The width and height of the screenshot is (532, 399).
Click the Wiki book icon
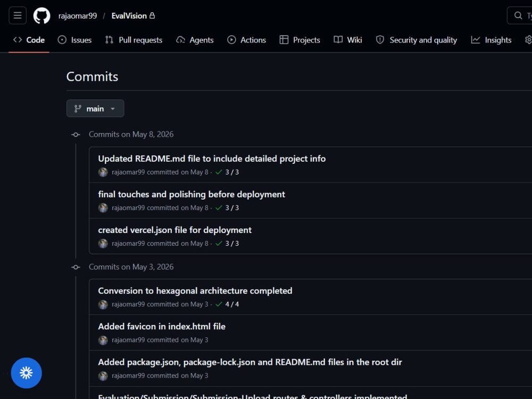338,40
